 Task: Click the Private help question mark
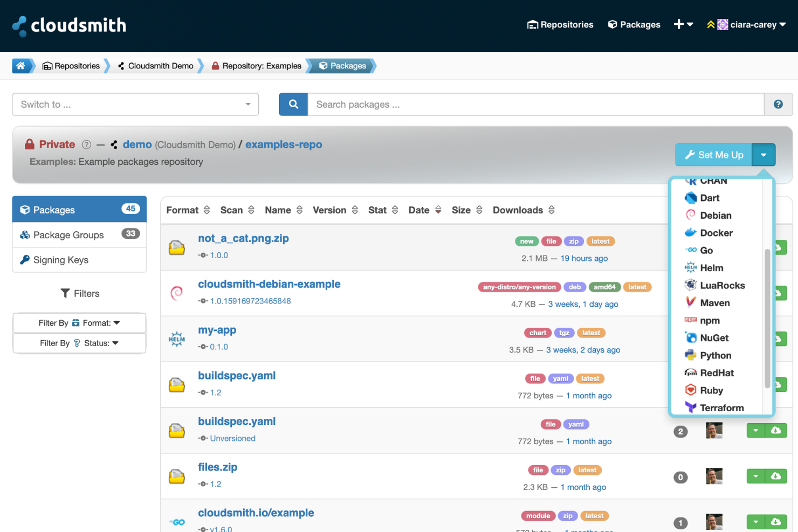click(x=86, y=144)
